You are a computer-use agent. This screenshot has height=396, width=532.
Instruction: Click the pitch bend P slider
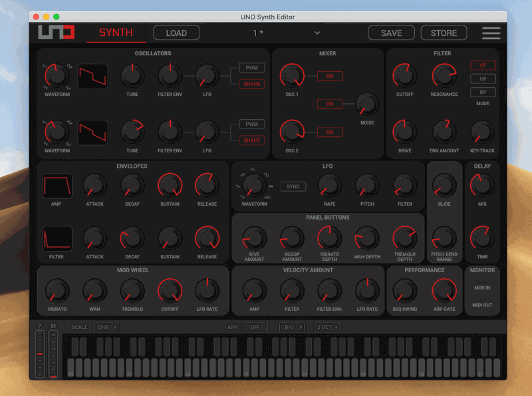click(40, 353)
